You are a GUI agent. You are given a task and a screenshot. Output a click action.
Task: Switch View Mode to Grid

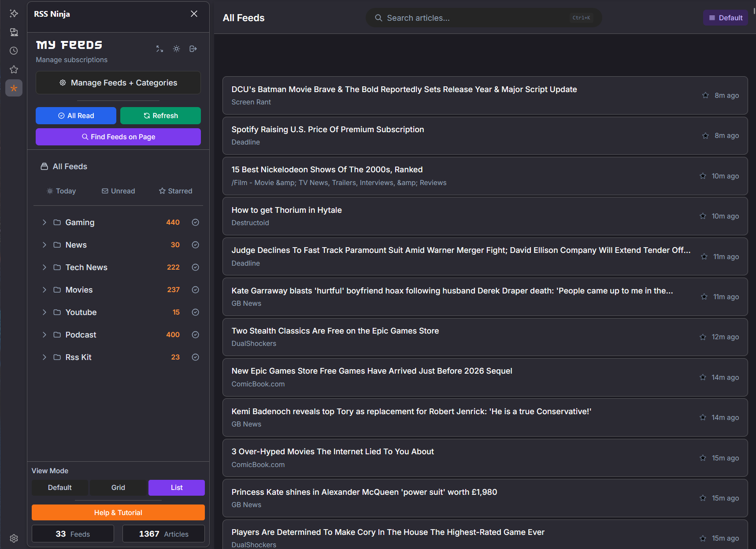coord(118,487)
